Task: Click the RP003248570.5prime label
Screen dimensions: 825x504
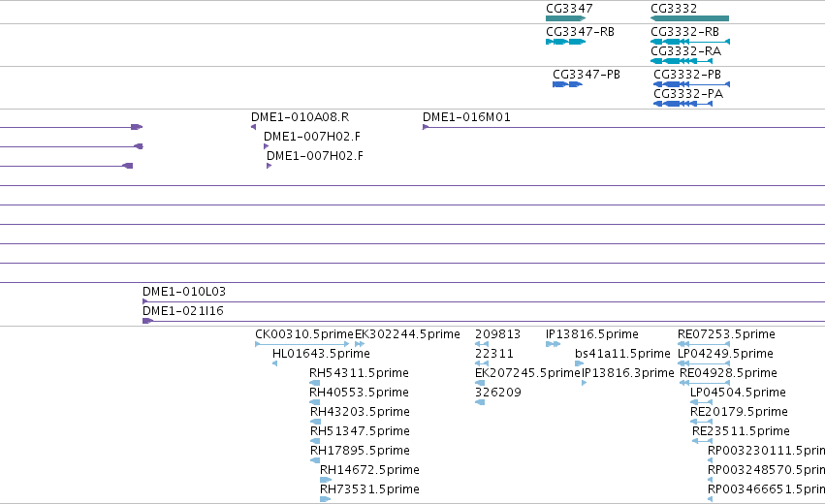Action: click(x=766, y=470)
